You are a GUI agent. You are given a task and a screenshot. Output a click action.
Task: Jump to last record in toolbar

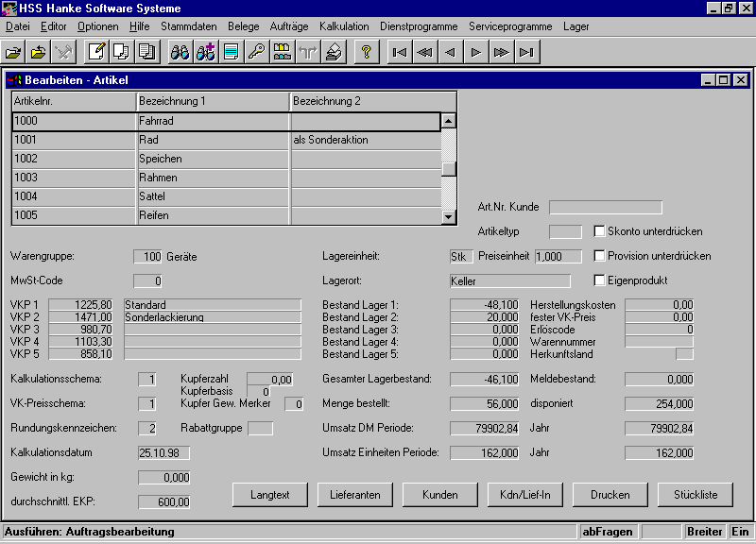pos(527,52)
